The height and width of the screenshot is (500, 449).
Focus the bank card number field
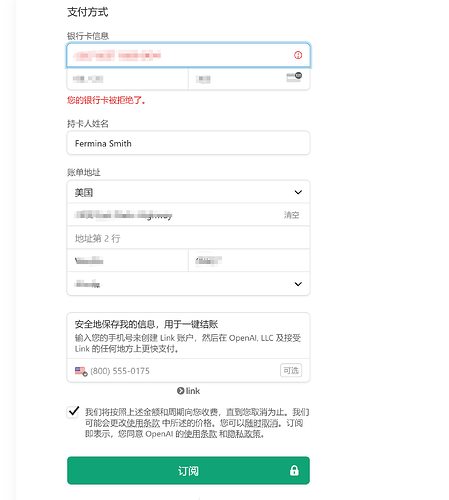188,55
